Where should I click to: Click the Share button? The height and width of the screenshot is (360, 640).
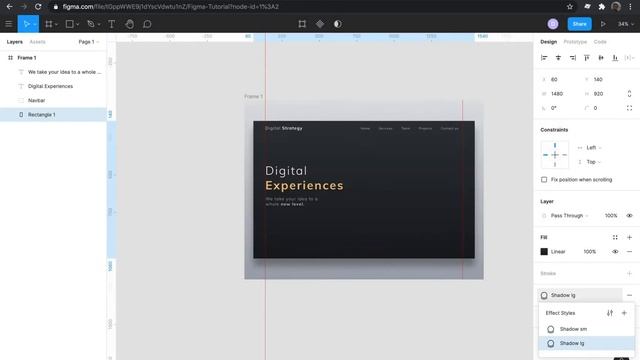[579, 24]
